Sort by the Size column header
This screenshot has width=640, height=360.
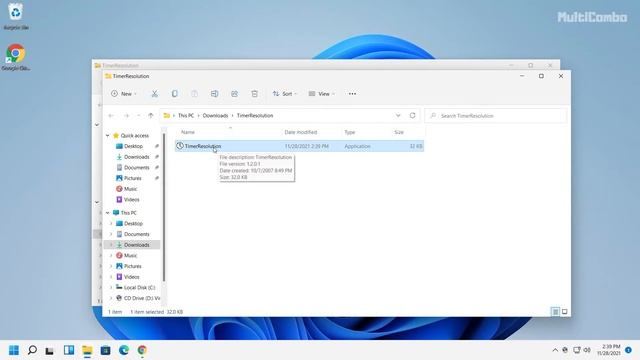399,132
